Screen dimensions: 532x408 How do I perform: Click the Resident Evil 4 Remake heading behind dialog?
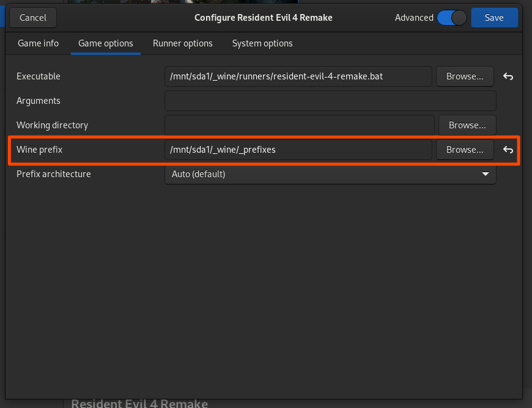(139, 403)
